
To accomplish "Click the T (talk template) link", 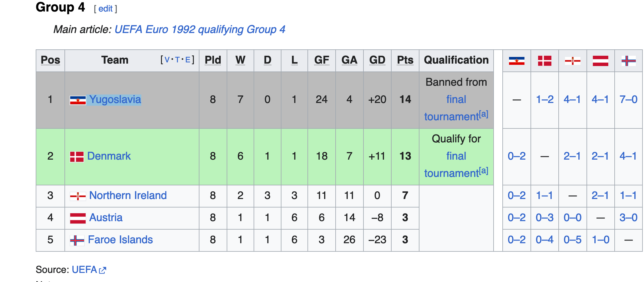I will (177, 60).
